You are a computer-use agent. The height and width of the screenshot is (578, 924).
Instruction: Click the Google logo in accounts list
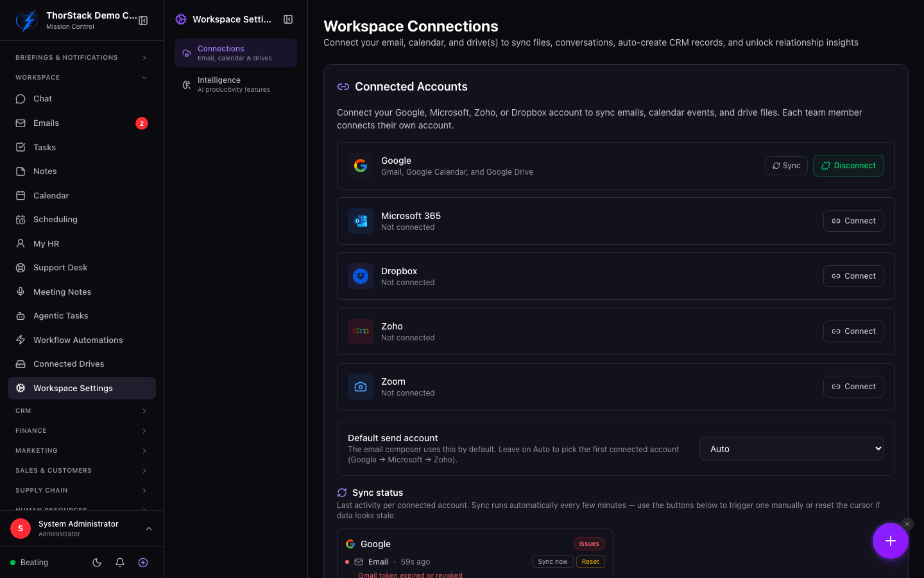(x=361, y=166)
